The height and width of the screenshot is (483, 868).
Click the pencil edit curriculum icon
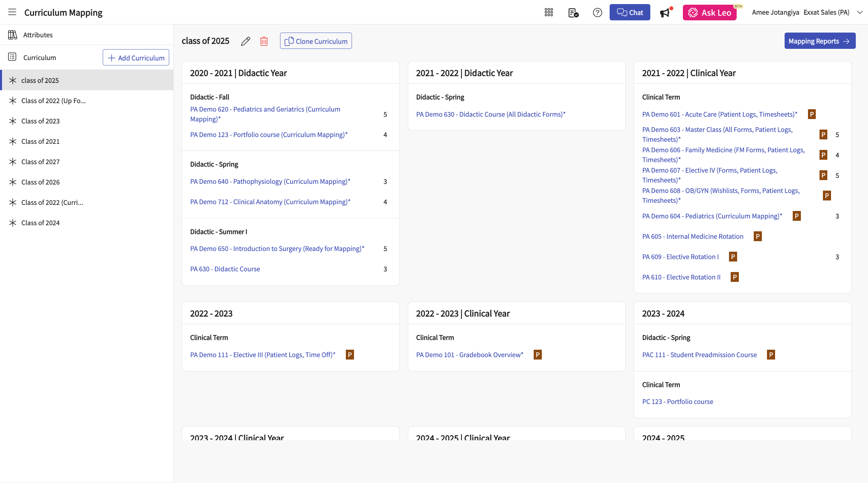[x=245, y=41]
